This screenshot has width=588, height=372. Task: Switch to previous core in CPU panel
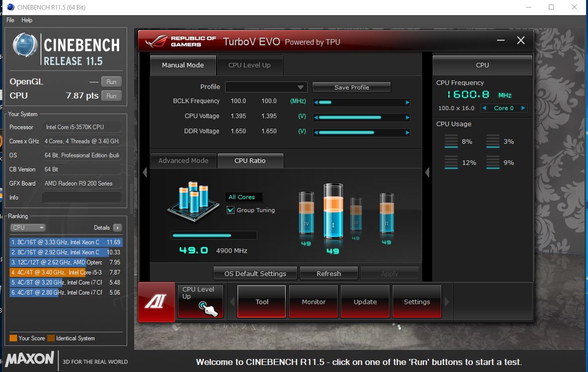coord(484,108)
